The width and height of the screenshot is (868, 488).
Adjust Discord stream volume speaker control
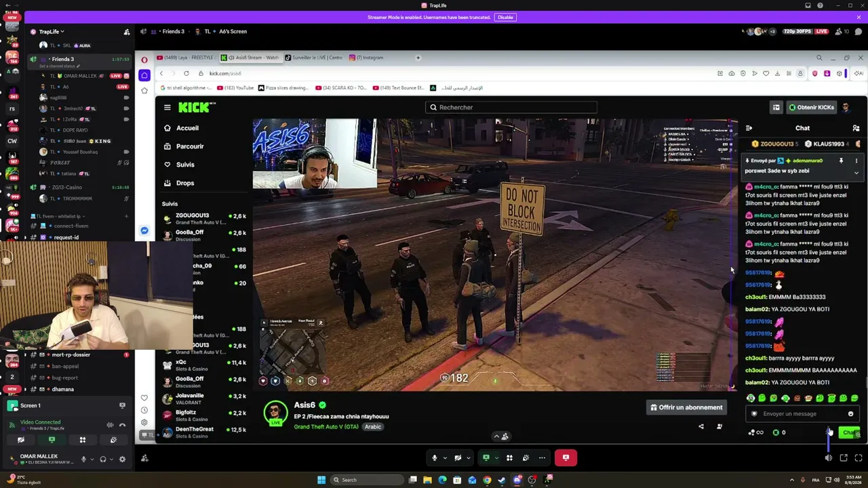pyautogui.click(x=829, y=458)
